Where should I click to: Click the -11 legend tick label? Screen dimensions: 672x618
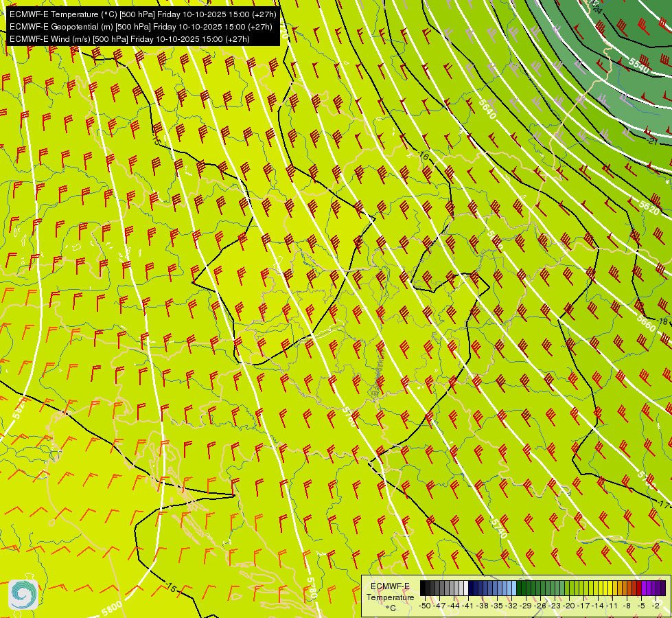tap(612, 606)
